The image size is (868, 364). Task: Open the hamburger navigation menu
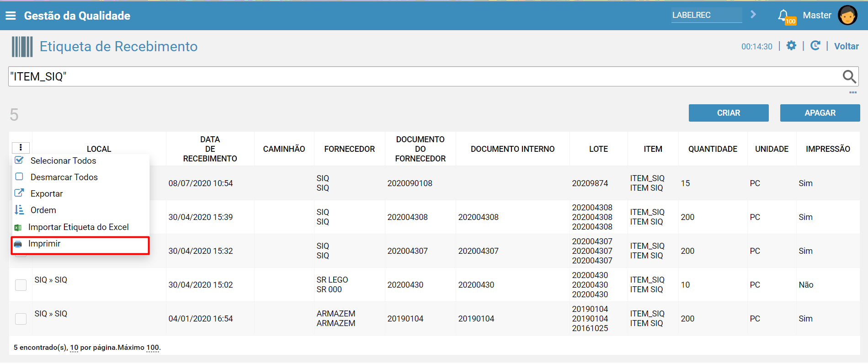click(x=11, y=16)
